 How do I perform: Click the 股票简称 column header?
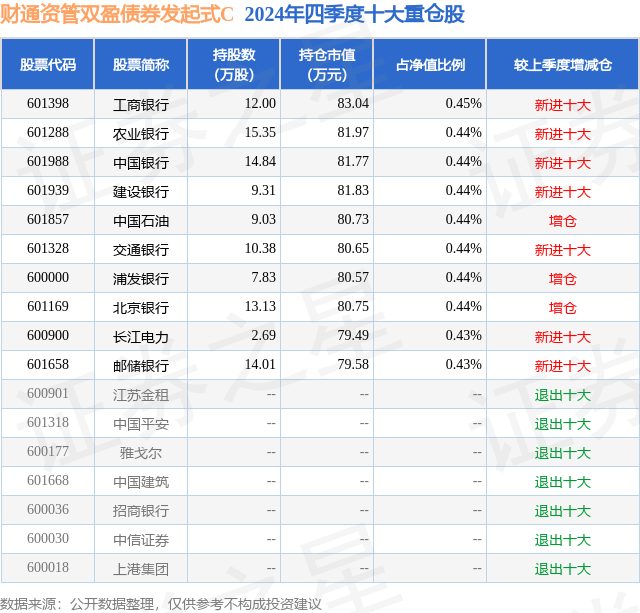(x=141, y=64)
